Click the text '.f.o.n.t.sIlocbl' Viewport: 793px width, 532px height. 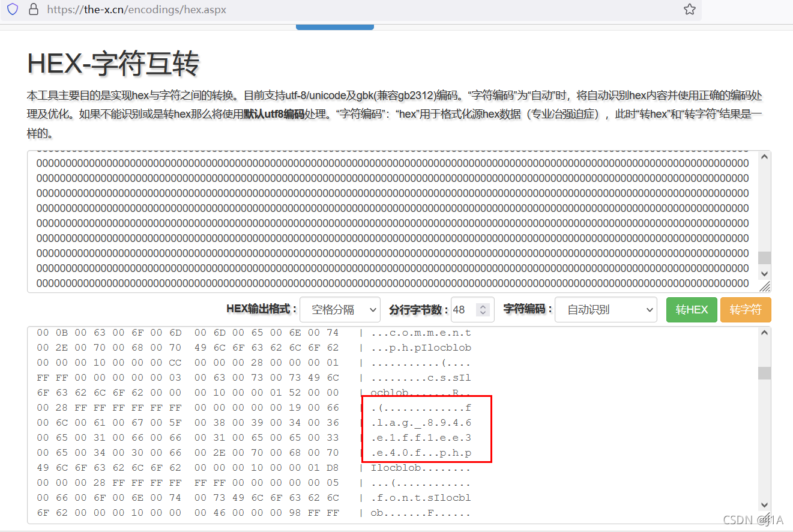pyautogui.click(x=421, y=498)
